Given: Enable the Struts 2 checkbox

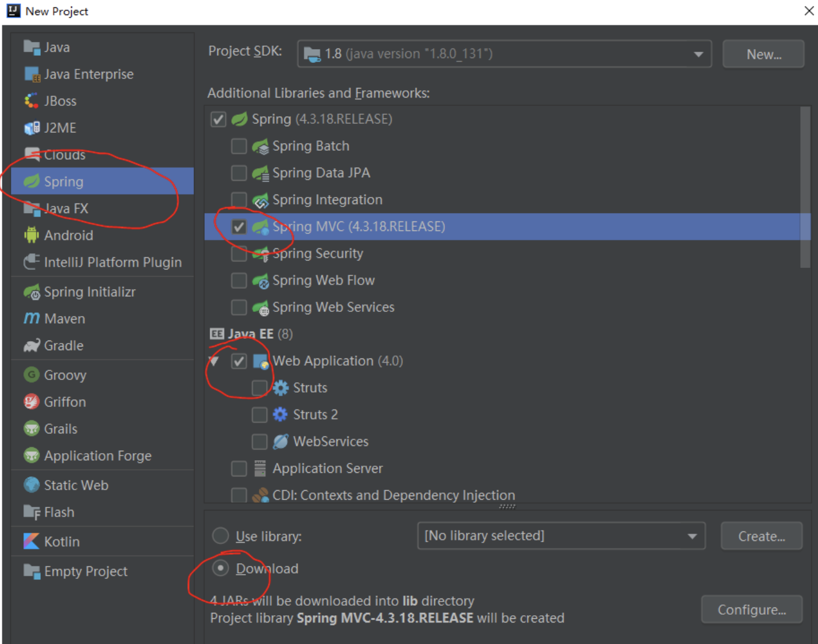Looking at the screenshot, I should point(259,415).
